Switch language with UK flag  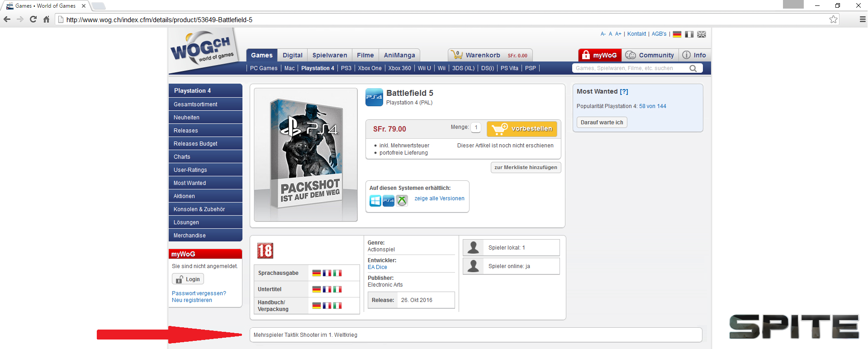click(702, 34)
